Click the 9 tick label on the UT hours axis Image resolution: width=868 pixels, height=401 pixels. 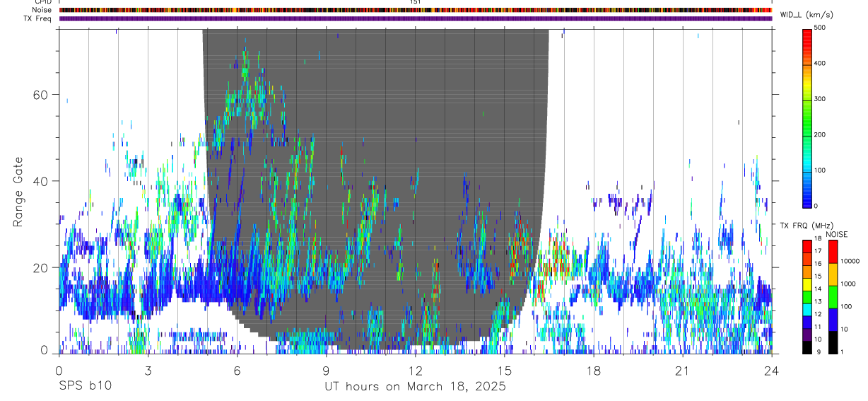point(326,371)
